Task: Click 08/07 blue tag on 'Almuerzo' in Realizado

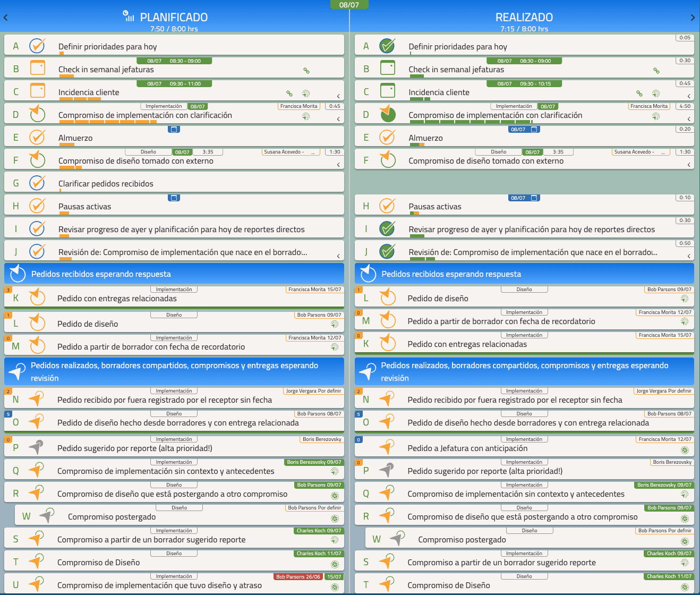Action: 524,129
